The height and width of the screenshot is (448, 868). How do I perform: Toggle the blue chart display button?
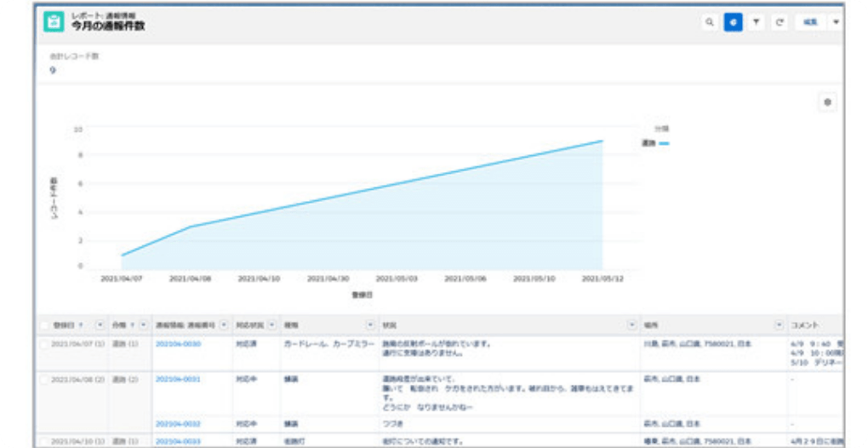click(x=733, y=23)
